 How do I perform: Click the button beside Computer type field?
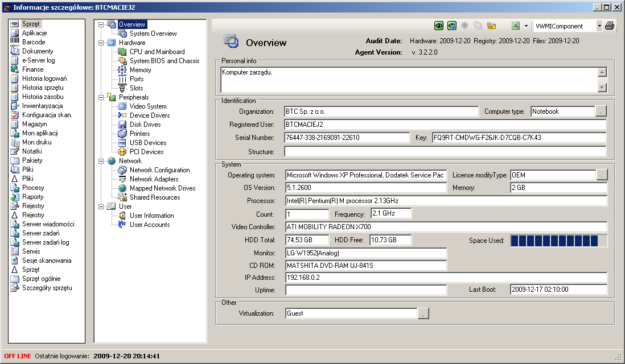(x=601, y=111)
